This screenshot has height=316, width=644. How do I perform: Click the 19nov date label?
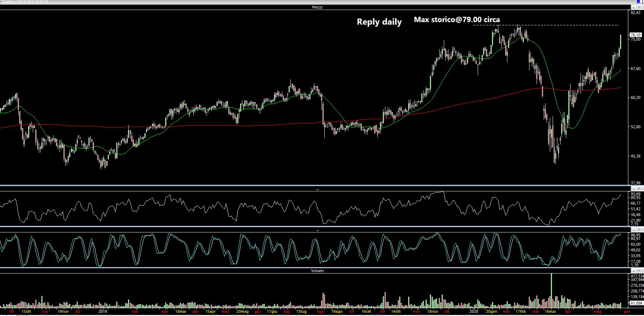[63, 311]
